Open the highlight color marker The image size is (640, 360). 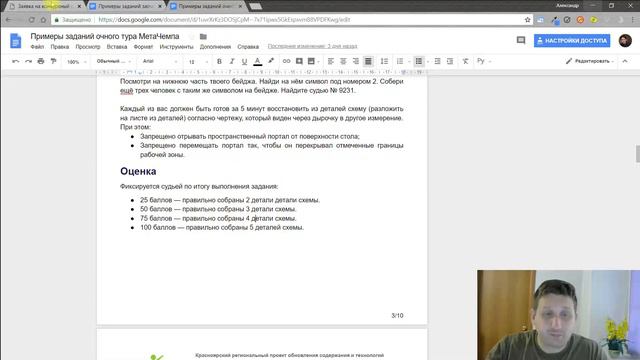coord(271,61)
